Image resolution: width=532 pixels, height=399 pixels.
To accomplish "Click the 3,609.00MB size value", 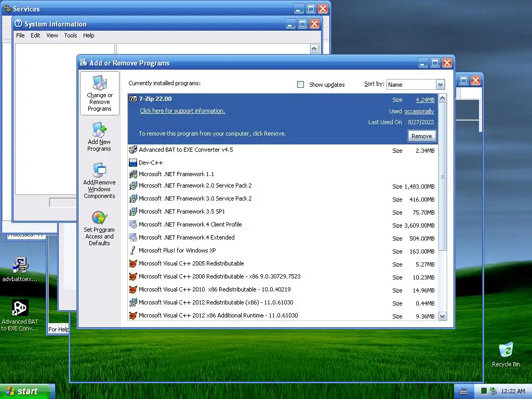I will coord(419,225).
